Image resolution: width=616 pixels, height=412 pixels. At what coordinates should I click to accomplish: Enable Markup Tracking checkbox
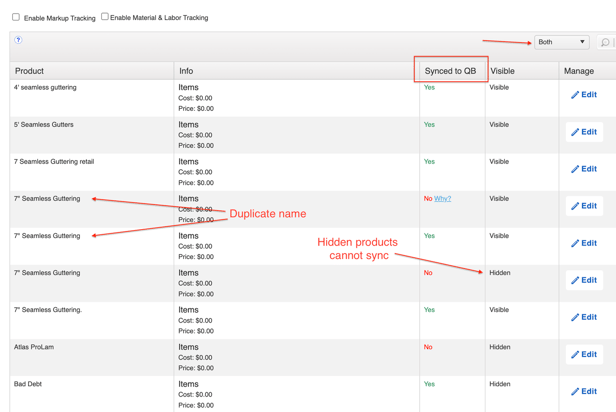[16, 17]
